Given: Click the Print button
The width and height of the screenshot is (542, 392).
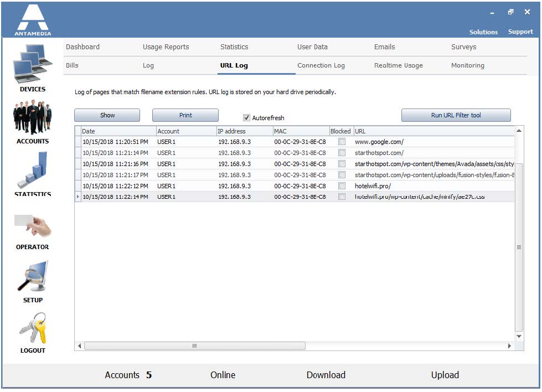Looking at the screenshot, I should tap(185, 115).
